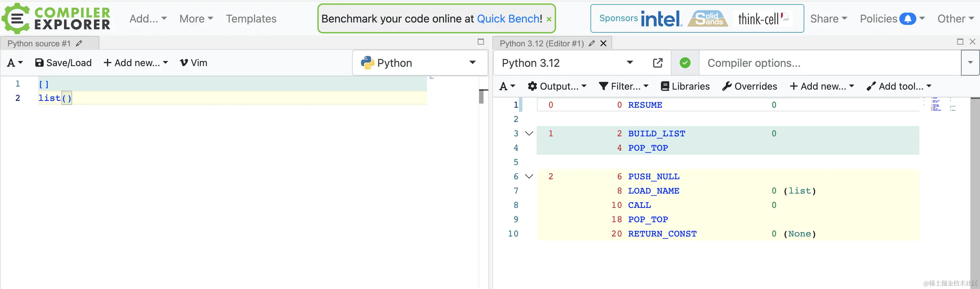Toggle Vim editing mode
Viewport: 980px width, 289px height.
tap(194, 63)
